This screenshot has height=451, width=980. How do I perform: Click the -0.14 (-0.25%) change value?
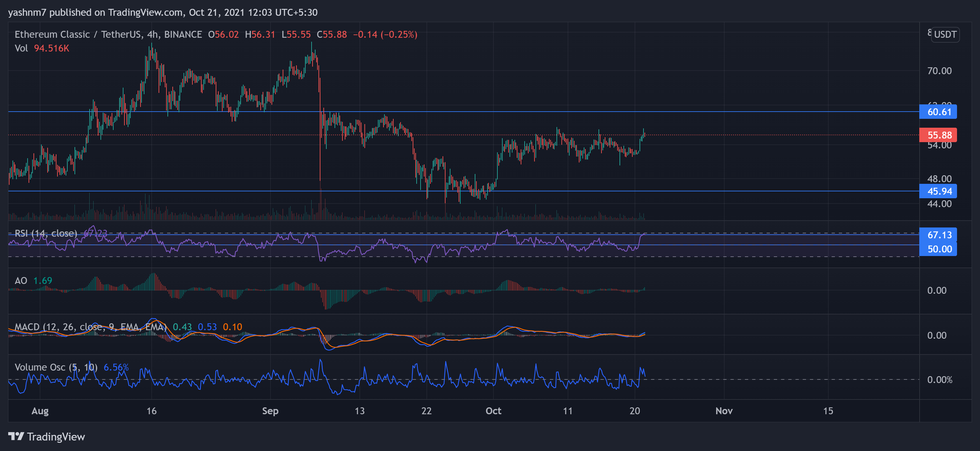385,34
